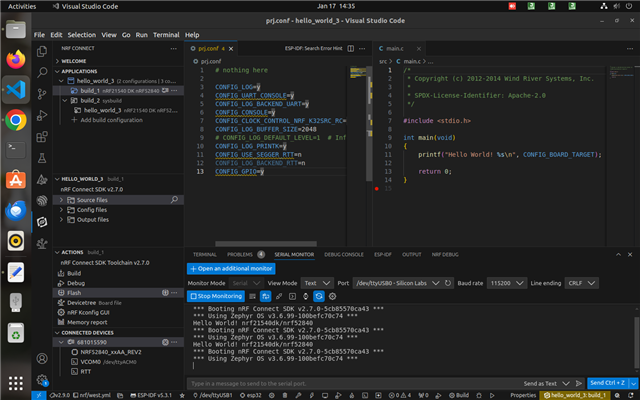
Task: Open the Port /dev/ttyUSB0 dropdown
Action: [x=397, y=283]
